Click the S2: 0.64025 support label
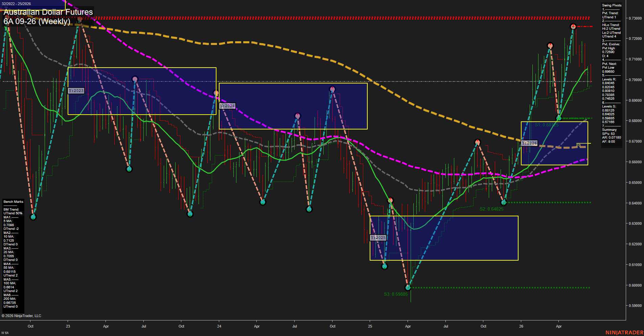The height and width of the screenshot is (336, 644). pos(491,209)
